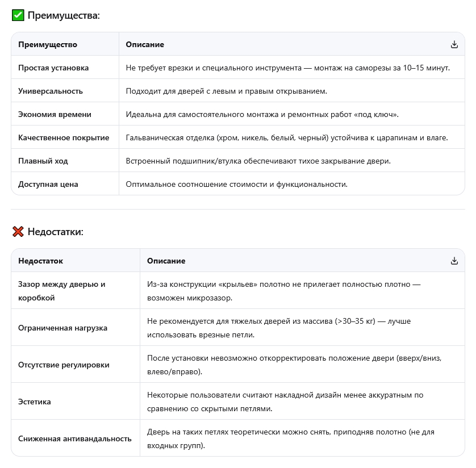
Task: Click the Доступная цена cell
Action: pyautogui.click(x=48, y=184)
